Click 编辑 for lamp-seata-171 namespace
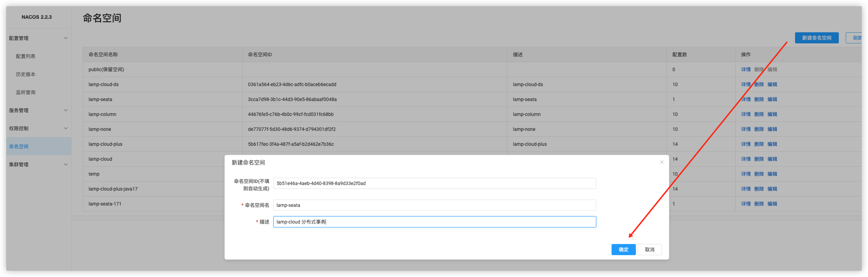This screenshot has height=277, width=868. click(x=772, y=204)
